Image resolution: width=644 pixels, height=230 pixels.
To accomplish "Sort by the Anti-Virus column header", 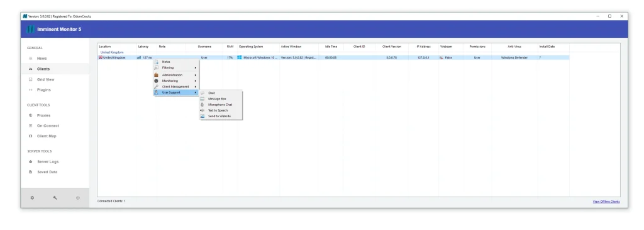I will [514, 47].
